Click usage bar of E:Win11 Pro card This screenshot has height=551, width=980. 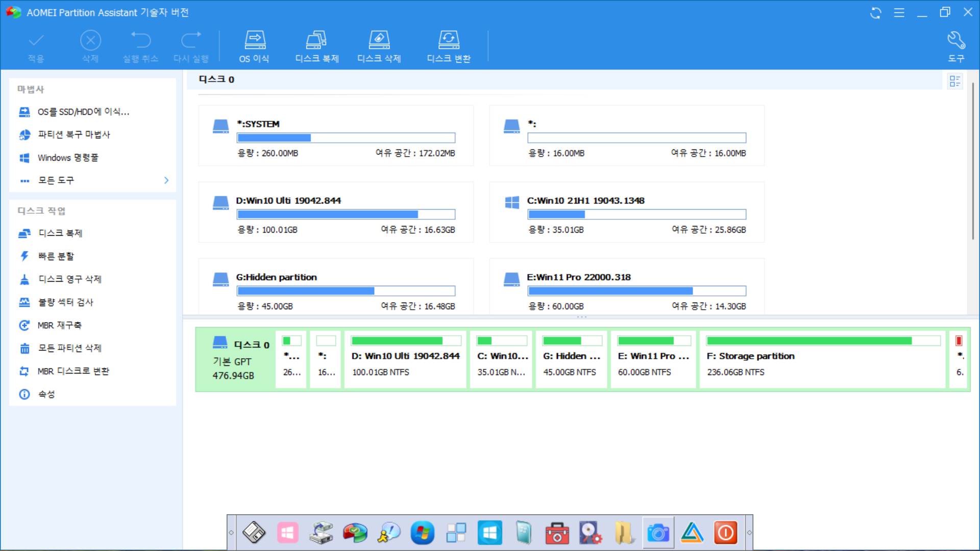[x=636, y=291]
